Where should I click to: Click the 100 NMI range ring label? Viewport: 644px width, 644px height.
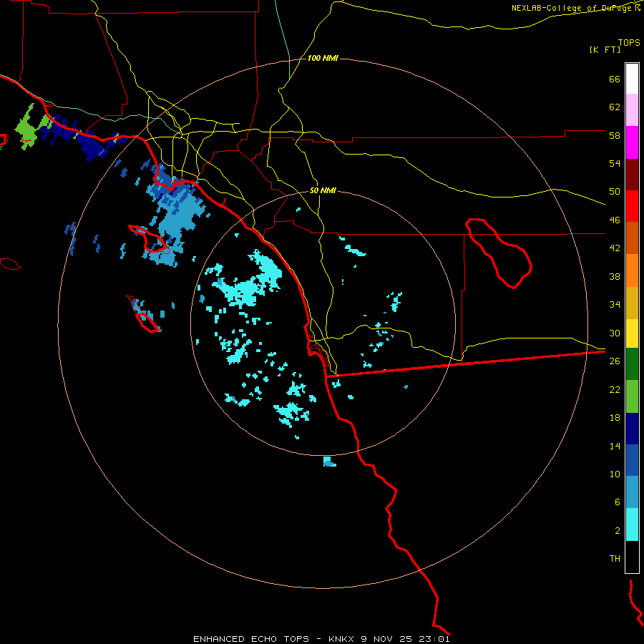click(323, 59)
